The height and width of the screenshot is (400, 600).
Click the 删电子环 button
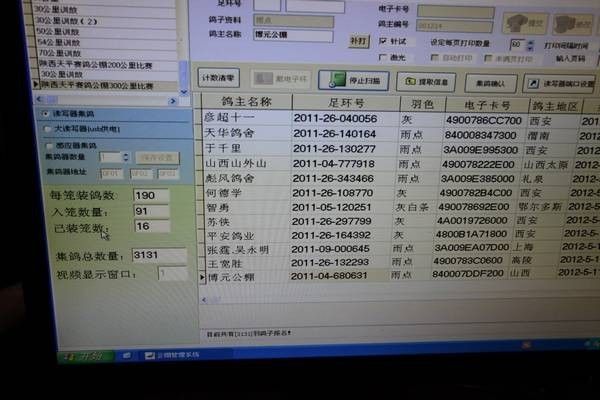(281, 79)
